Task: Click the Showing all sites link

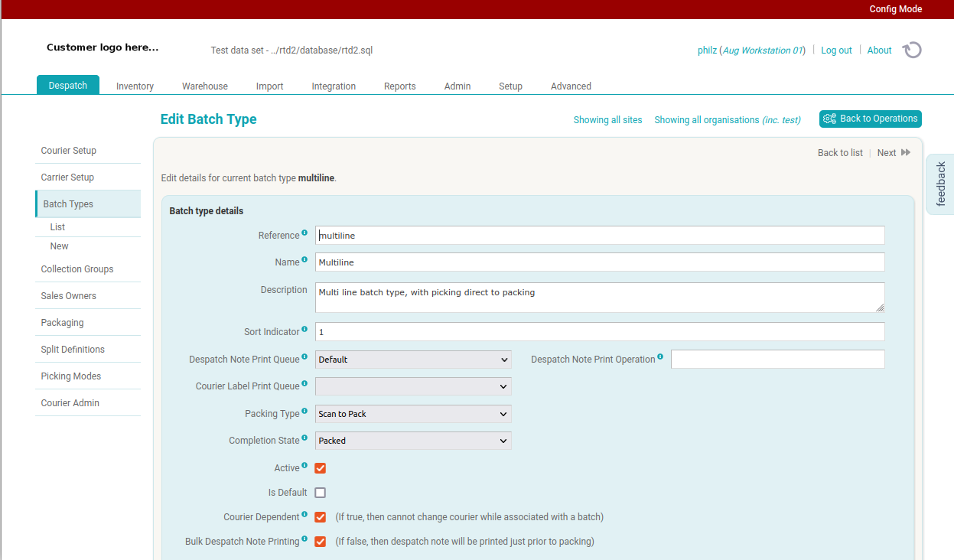Action: point(607,119)
